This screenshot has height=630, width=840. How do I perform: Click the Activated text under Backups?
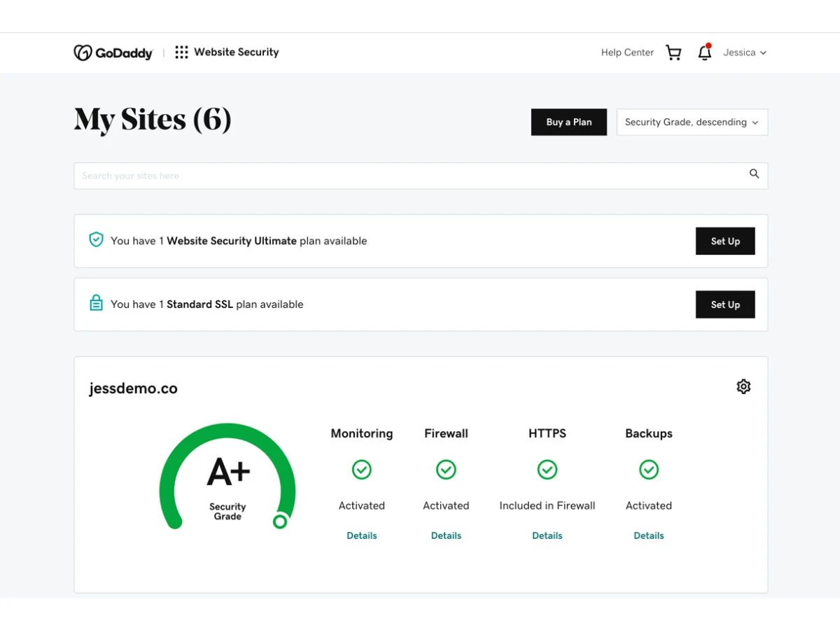649,505
